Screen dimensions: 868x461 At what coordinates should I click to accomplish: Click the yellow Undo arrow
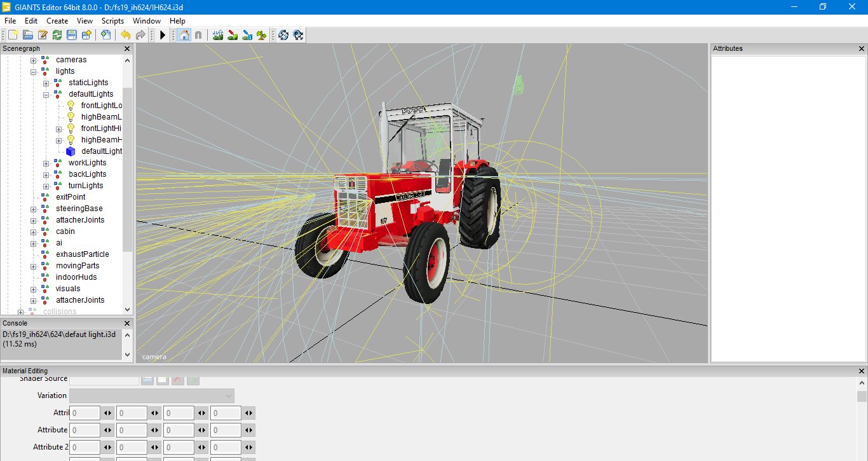pos(125,35)
